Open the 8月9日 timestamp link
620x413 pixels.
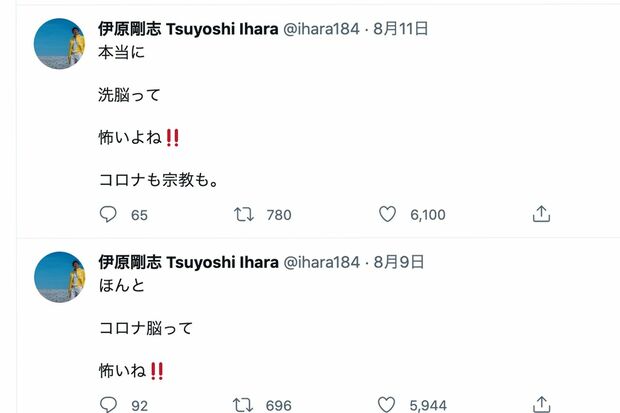(397, 262)
